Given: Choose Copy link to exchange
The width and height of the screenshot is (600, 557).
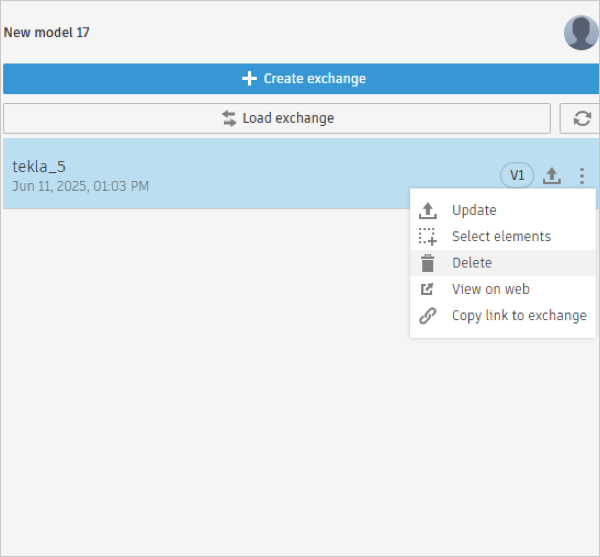Looking at the screenshot, I should [x=502, y=316].
